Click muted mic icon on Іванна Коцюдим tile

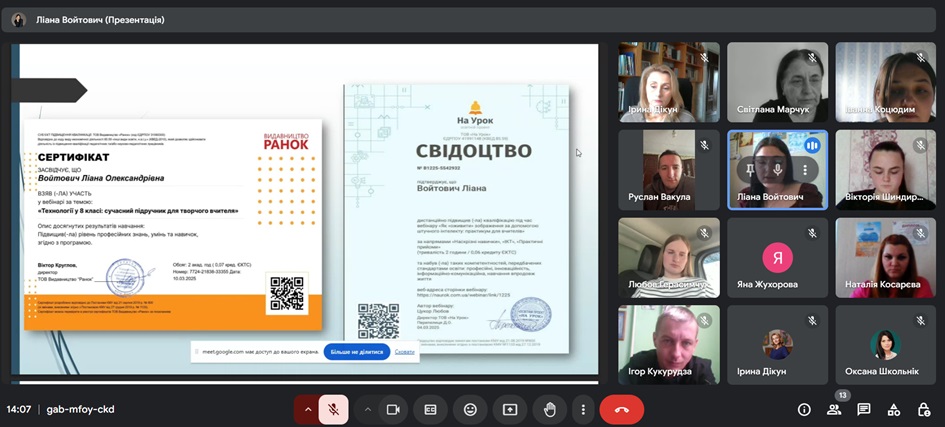pyautogui.click(x=920, y=58)
